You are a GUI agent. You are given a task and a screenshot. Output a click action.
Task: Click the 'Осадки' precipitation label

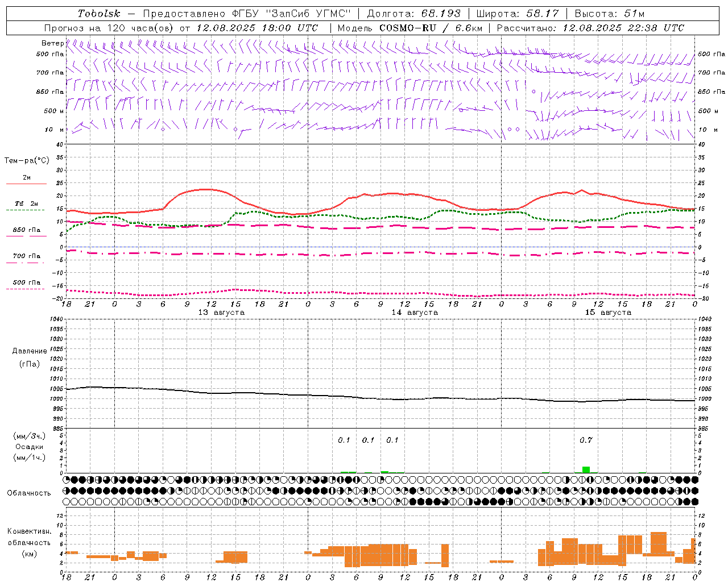30,447
